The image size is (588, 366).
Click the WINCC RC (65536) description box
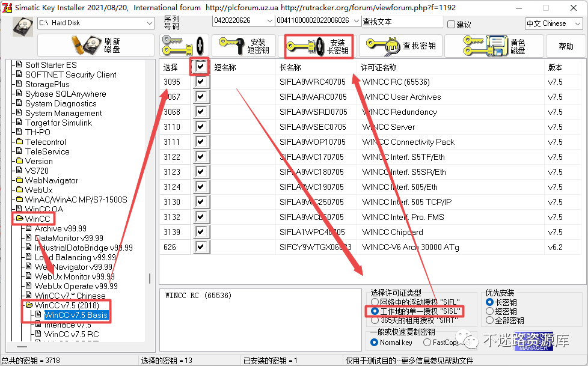coord(260,320)
